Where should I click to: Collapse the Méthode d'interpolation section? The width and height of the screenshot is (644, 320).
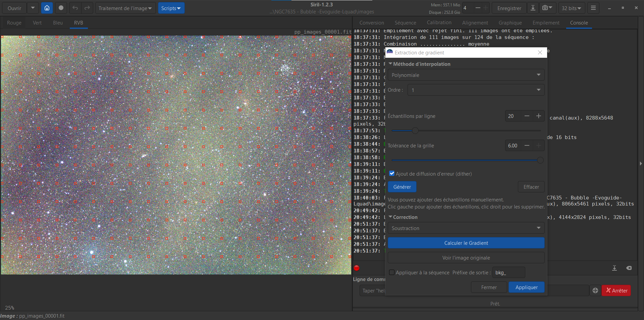pos(390,64)
